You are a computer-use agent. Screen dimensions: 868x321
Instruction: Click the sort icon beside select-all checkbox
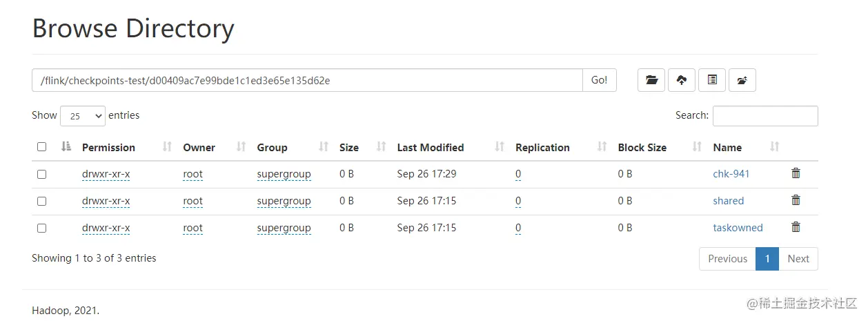coord(66,147)
